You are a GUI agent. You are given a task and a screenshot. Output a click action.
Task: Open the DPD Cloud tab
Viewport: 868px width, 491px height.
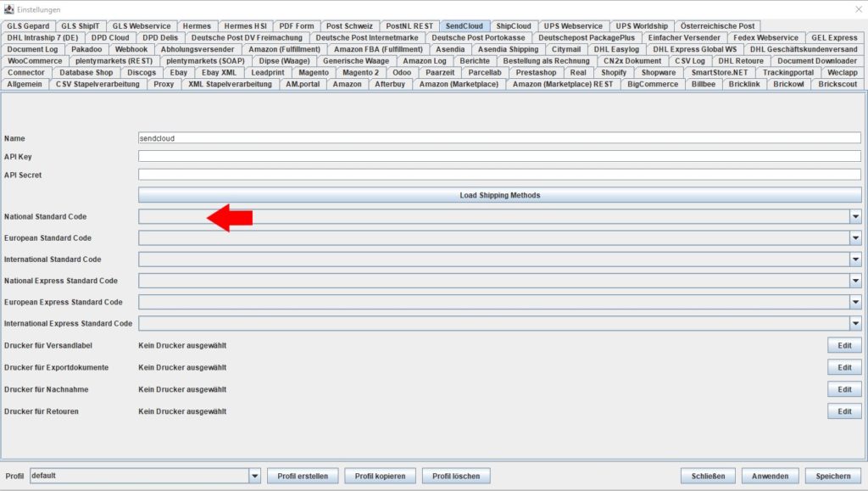[110, 37]
